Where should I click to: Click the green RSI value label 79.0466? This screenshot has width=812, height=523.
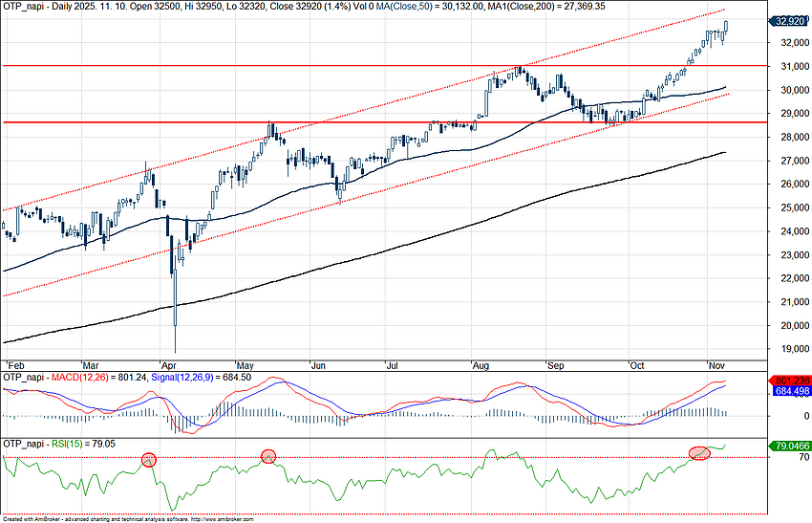[x=789, y=445]
